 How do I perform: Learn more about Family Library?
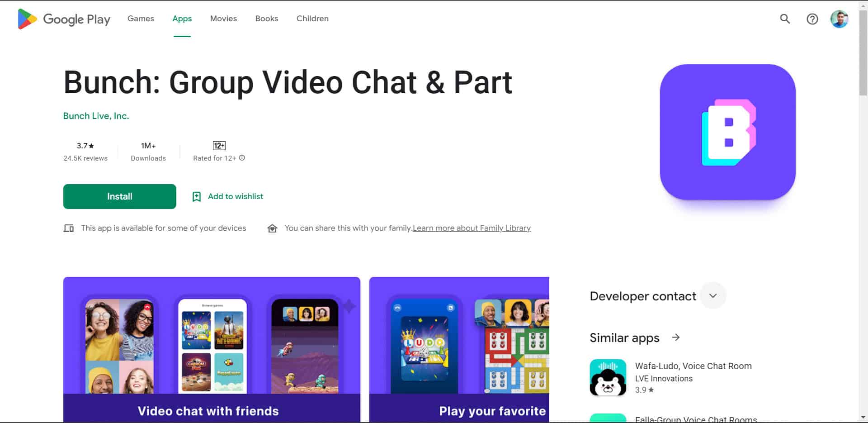[x=471, y=228]
